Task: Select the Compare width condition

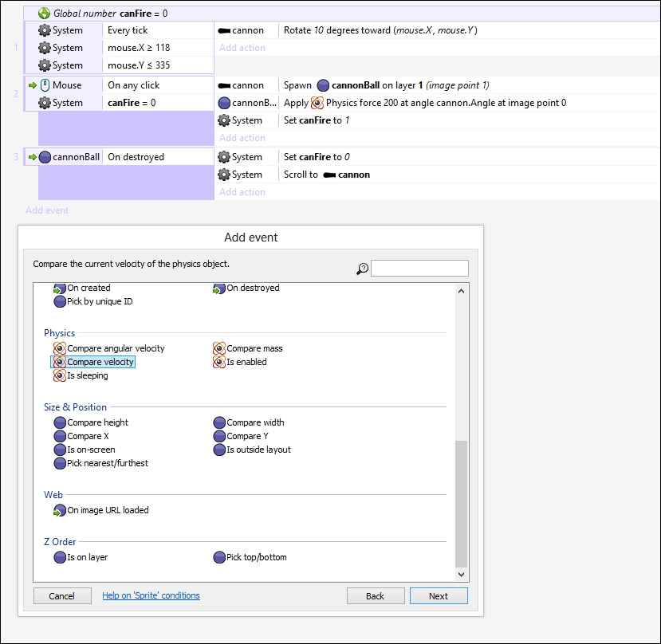Action: [249, 422]
